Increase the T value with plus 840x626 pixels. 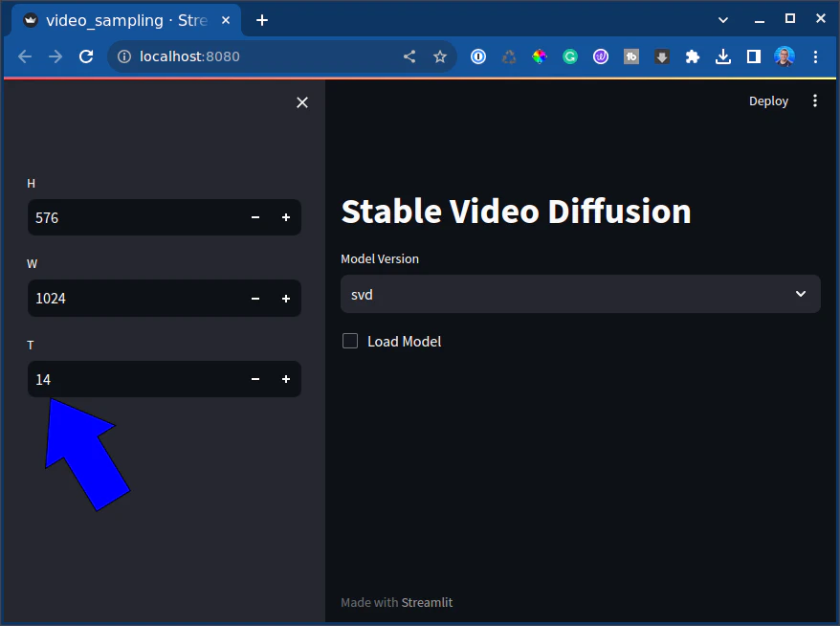(x=286, y=379)
